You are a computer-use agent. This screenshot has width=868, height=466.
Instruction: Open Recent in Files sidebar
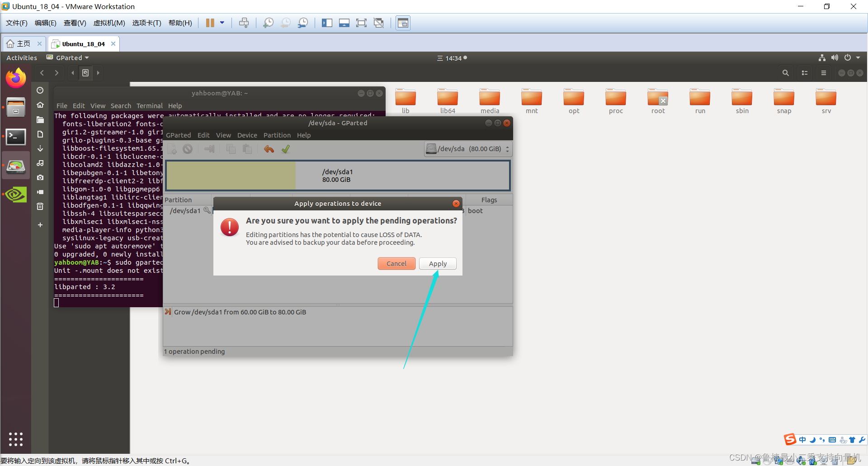tap(40, 90)
